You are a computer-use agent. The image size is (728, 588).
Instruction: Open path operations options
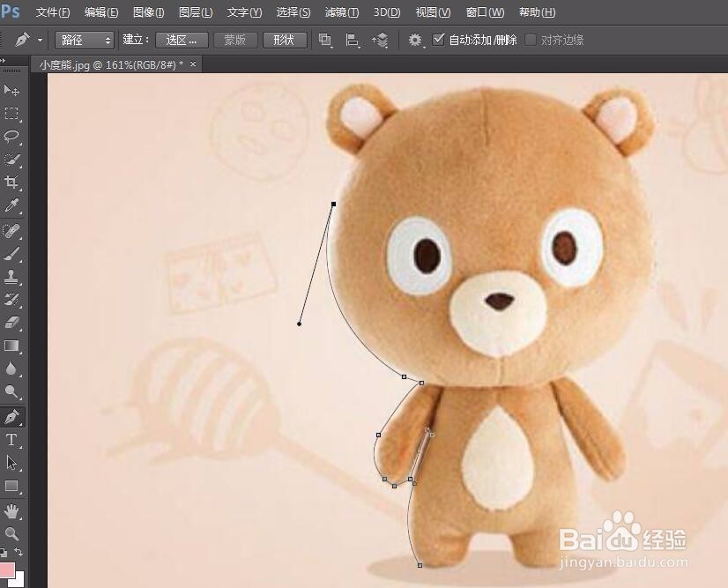(325, 41)
